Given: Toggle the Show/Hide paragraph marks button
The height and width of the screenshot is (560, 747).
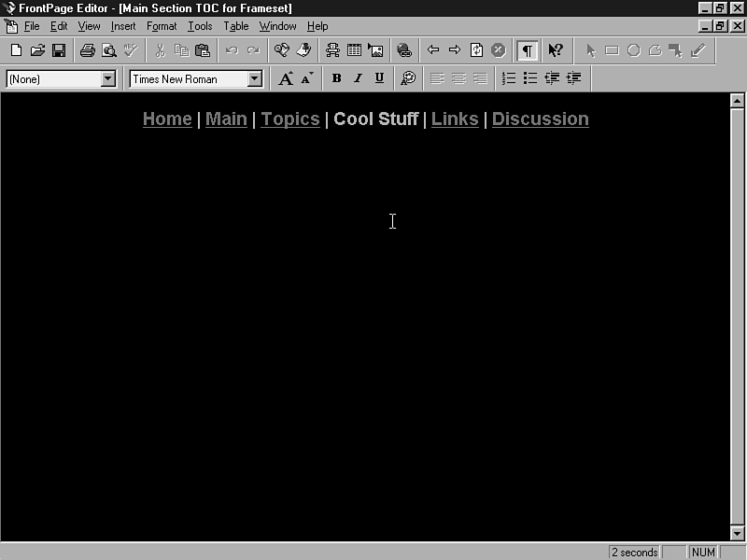Looking at the screenshot, I should 528,50.
